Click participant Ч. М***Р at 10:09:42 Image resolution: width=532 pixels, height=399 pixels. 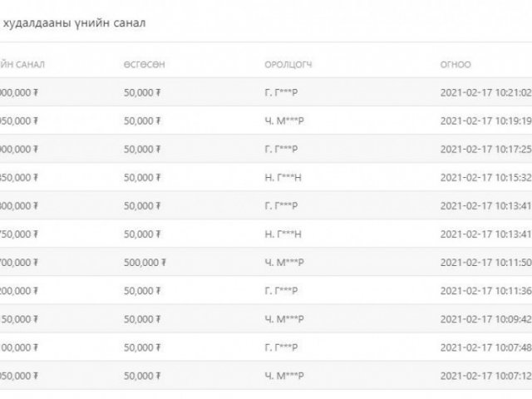click(284, 319)
